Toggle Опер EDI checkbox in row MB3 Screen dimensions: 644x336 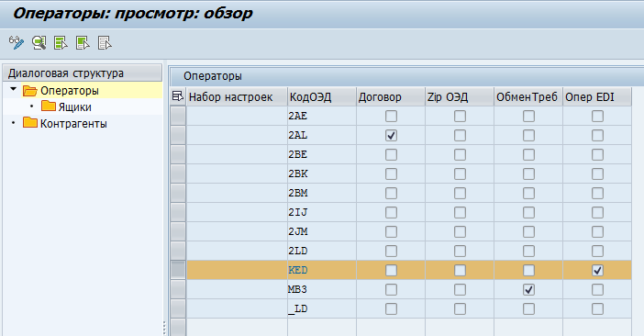click(597, 289)
